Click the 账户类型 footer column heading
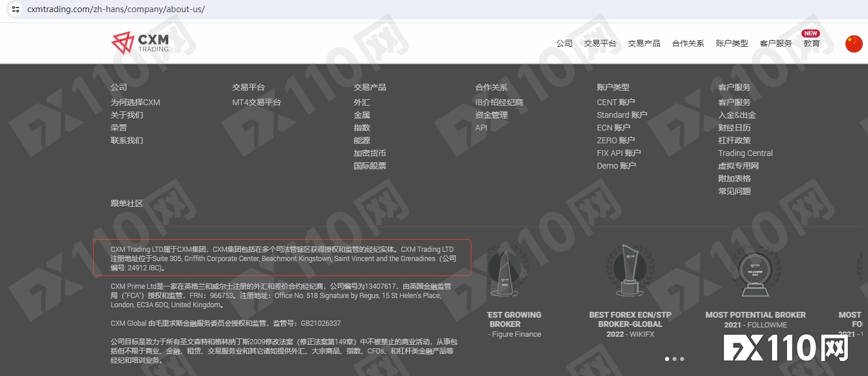 pyautogui.click(x=613, y=87)
